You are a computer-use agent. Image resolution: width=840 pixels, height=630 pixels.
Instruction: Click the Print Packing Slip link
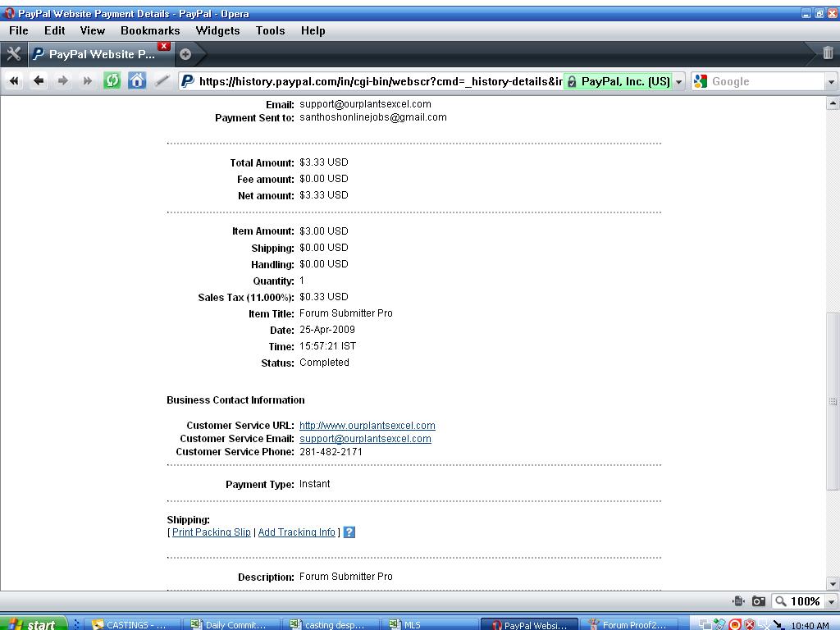[x=211, y=532]
